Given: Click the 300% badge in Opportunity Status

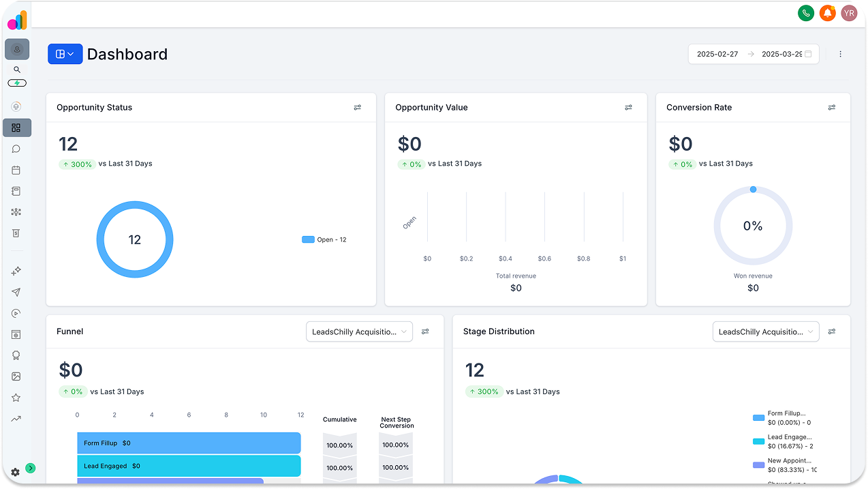Looking at the screenshot, I should [x=77, y=164].
